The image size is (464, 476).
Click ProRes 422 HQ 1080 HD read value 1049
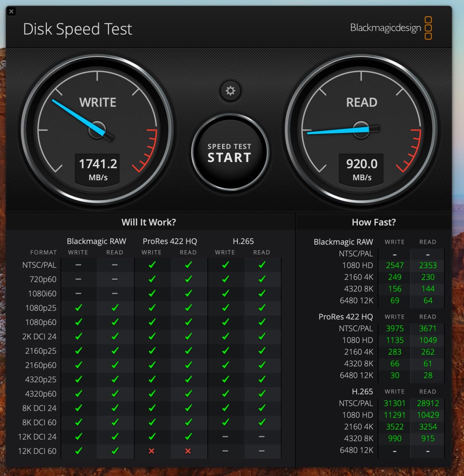428,340
